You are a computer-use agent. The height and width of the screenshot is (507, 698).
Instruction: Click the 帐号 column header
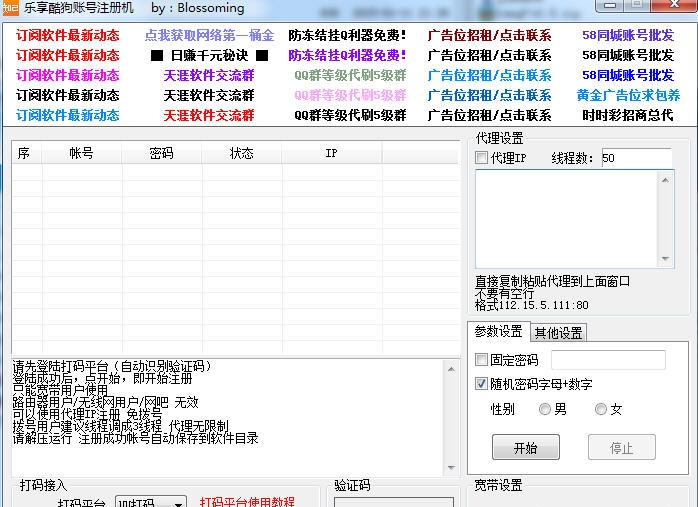82,153
